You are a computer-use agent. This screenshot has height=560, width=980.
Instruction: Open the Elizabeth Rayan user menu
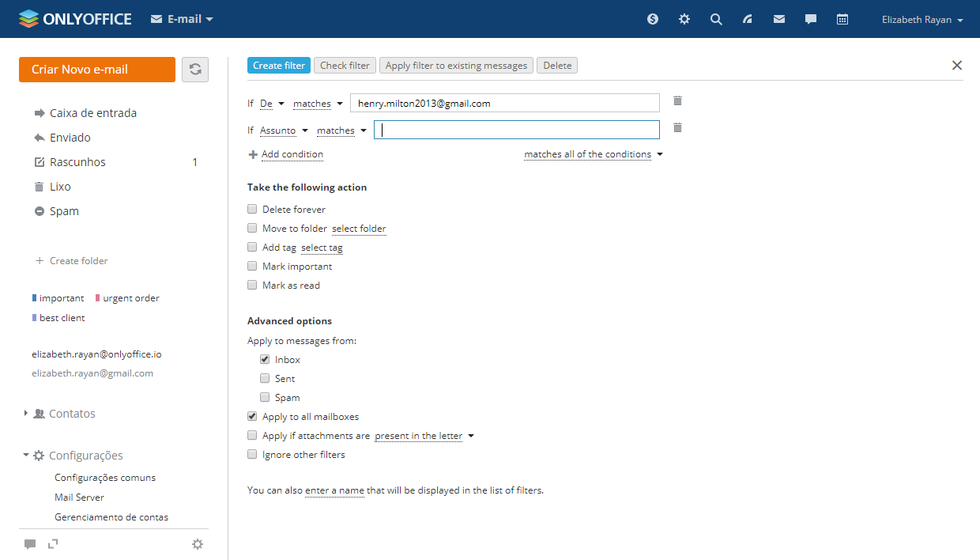coord(922,20)
